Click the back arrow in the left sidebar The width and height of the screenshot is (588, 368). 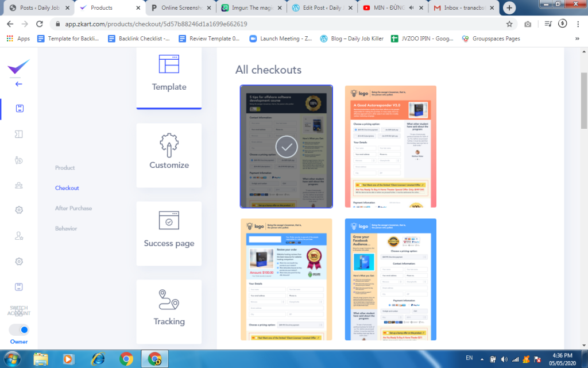click(x=18, y=84)
